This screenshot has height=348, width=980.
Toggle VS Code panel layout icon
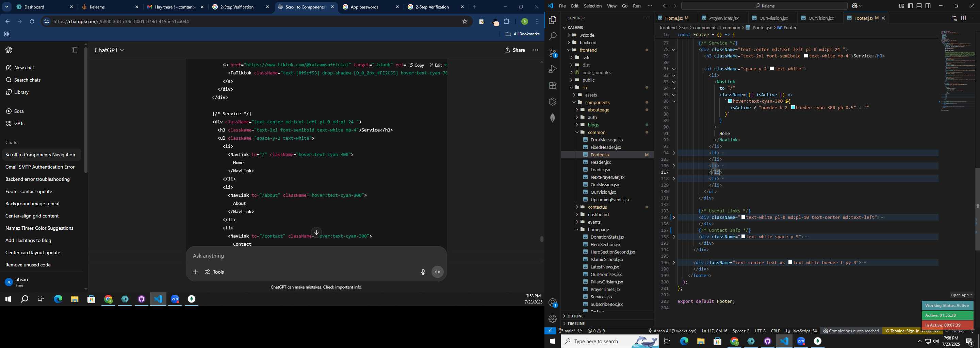[x=919, y=6]
